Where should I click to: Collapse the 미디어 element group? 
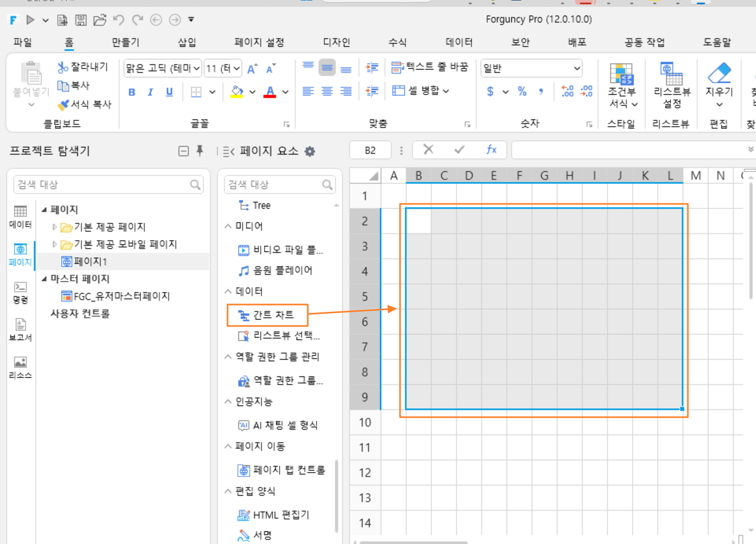(228, 226)
